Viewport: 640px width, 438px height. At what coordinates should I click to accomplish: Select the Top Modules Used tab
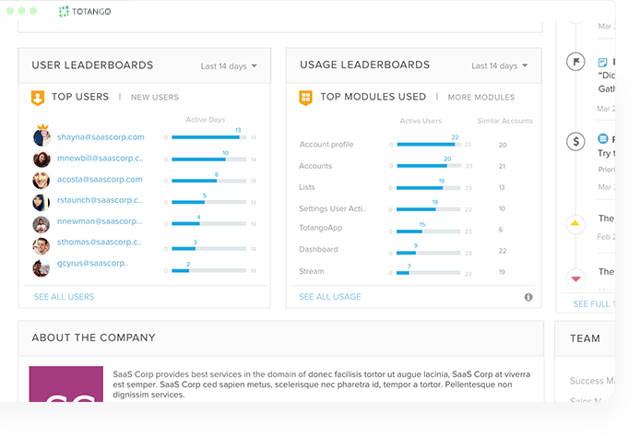click(x=373, y=97)
